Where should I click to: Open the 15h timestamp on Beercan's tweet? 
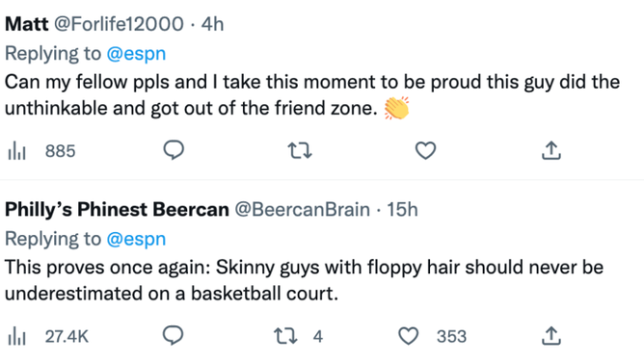point(403,210)
